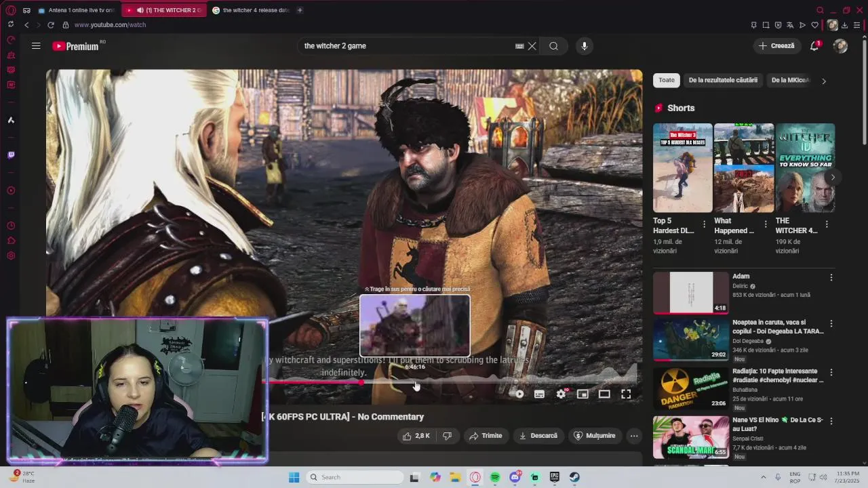
Task: Open the Windows Start button
Action: 294,477
